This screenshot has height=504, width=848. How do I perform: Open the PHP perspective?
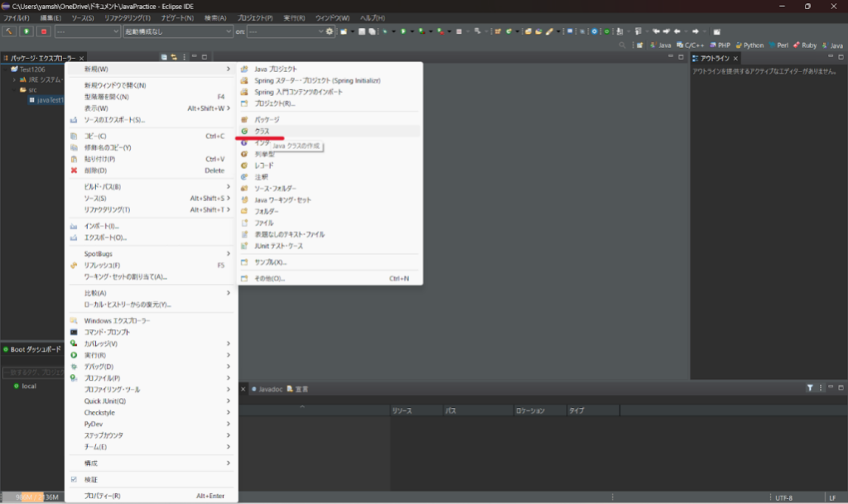click(721, 45)
